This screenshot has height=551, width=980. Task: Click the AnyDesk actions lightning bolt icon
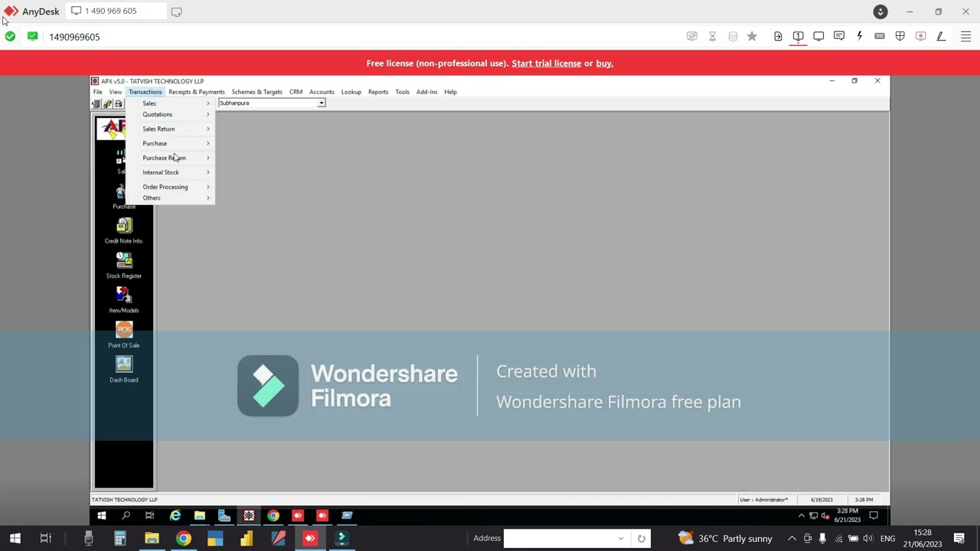coord(859,36)
